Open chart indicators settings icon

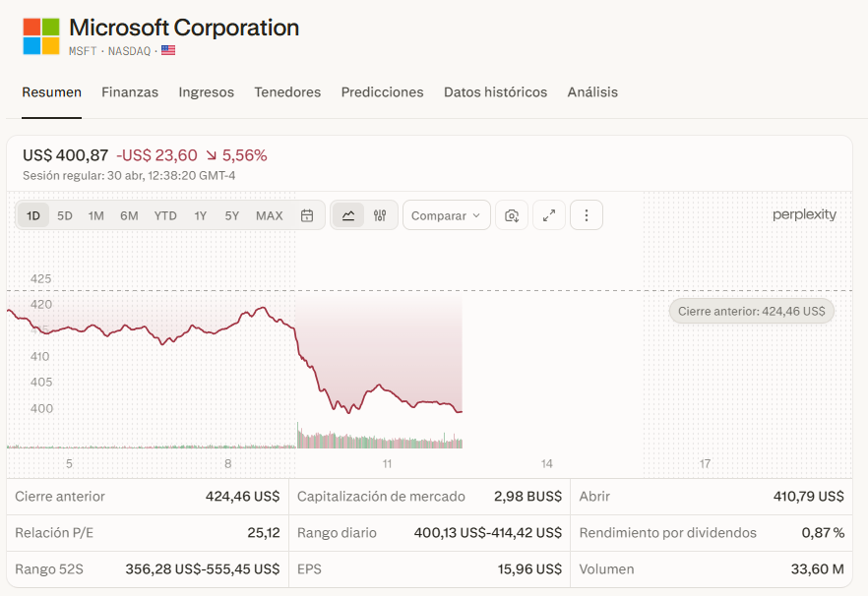click(x=380, y=215)
